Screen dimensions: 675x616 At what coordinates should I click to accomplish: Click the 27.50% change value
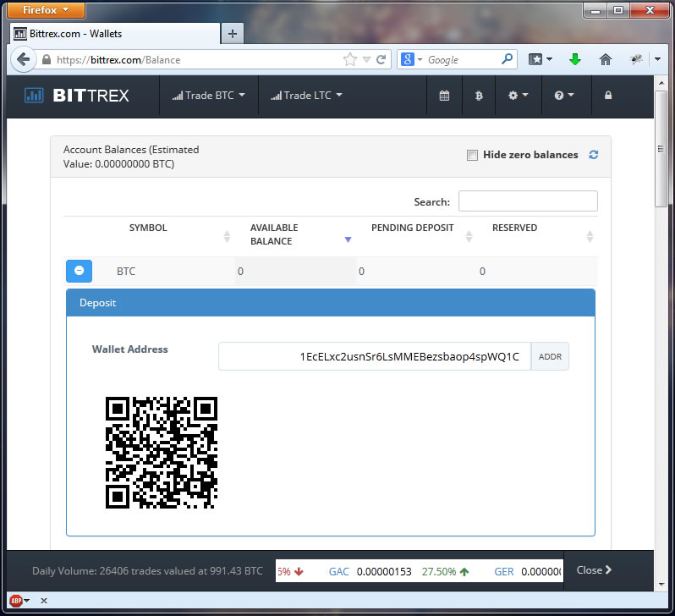tap(439, 572)
